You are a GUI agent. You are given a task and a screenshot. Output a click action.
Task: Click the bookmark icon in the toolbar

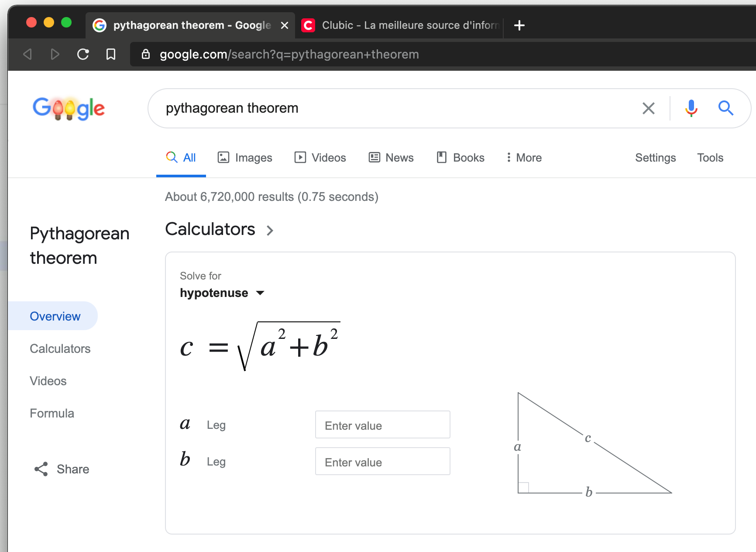111,54
